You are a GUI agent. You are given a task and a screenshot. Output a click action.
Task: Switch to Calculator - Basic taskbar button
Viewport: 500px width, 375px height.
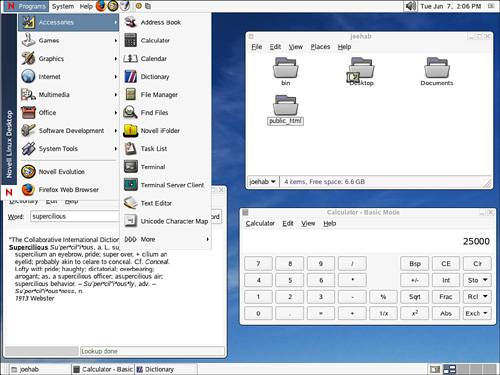click(103, 369)
